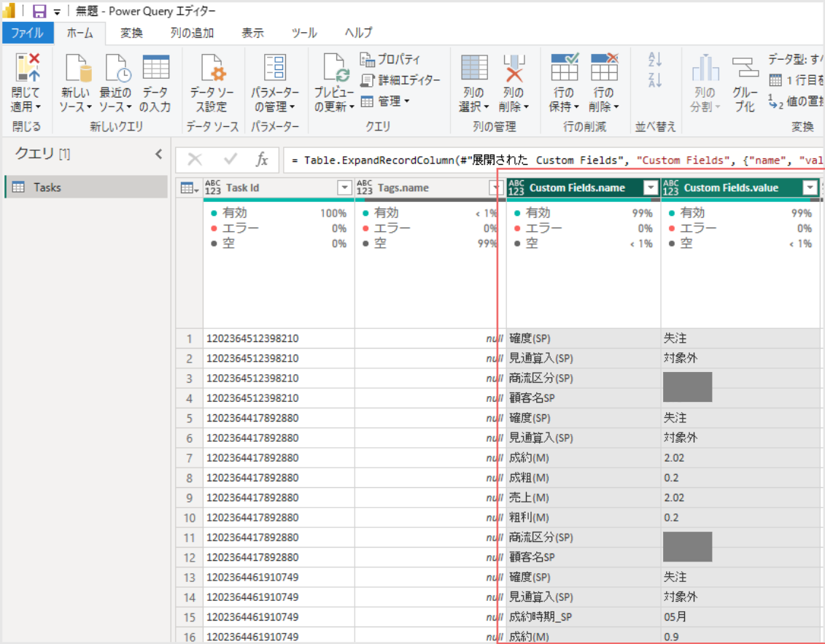Click value 対象外 in row 14
Viewport: 825px width, 644px height.
(741, 597)
